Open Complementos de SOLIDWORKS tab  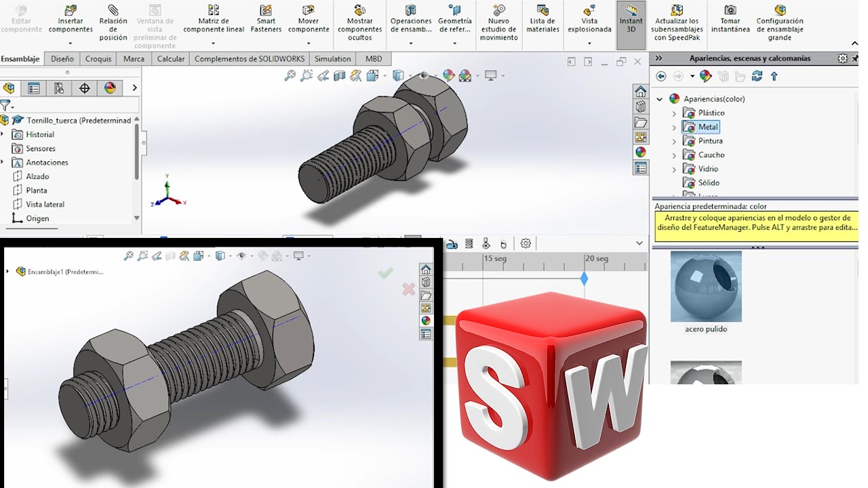coord(250,59)
